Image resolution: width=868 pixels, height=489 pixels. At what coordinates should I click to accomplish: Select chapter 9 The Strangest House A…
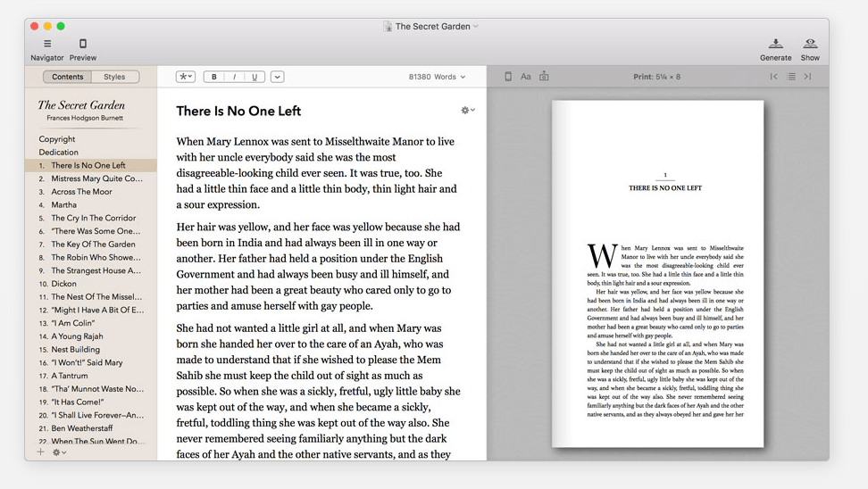coord(91,270)
